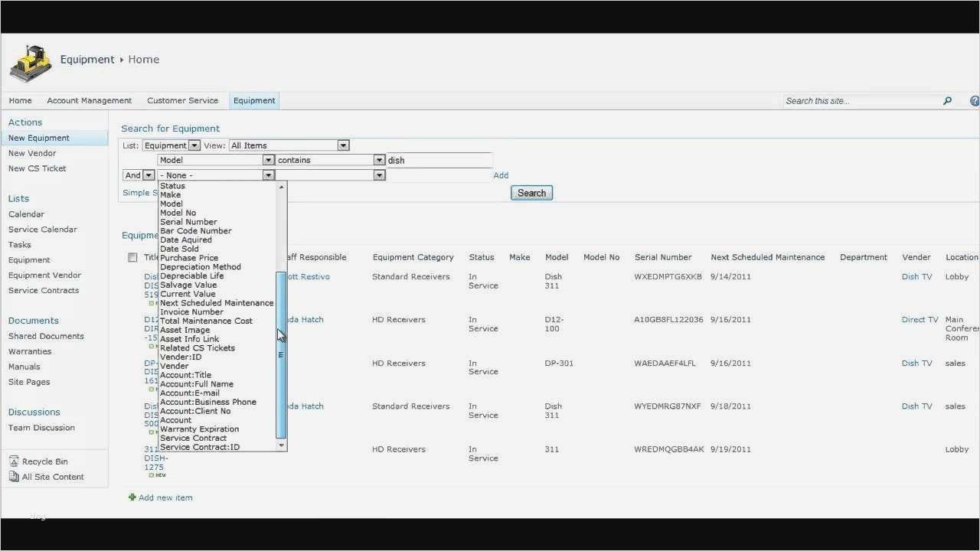The height and width of the screenshot is (551, 980).
Task: Click the Model cell reading DP-301
Action: (x=559, y=364)
